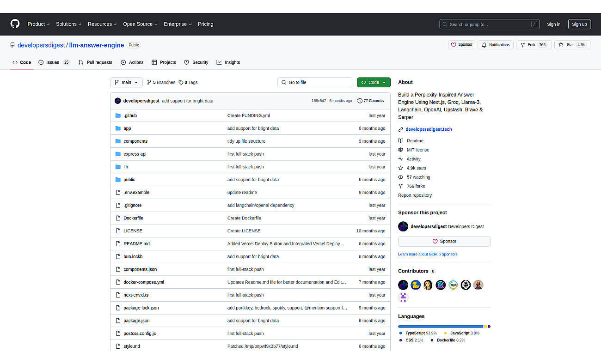Screen dimensions: 601x364
Task: Expand the Resources menu
Action: click(102, 24)
